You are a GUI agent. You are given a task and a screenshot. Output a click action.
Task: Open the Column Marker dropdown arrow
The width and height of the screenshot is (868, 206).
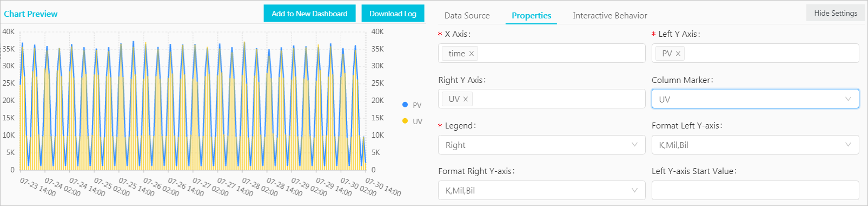(x=848, y=99)
